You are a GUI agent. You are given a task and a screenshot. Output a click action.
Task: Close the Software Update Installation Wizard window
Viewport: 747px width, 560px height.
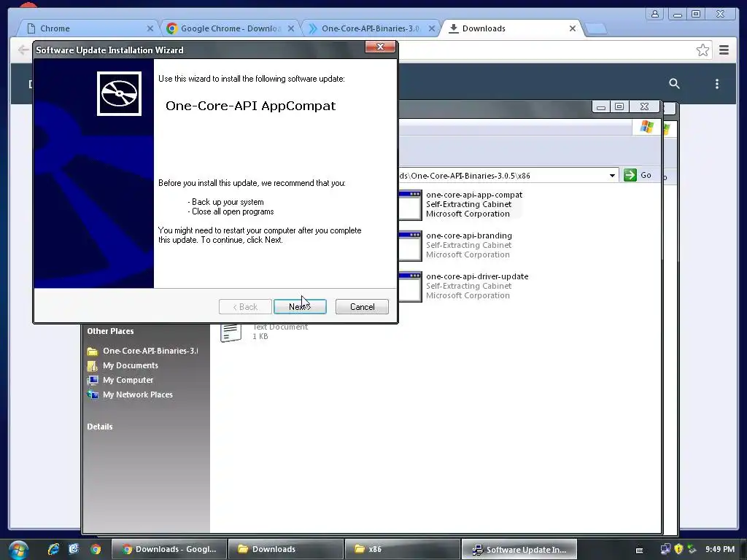[x=380, y=47]
